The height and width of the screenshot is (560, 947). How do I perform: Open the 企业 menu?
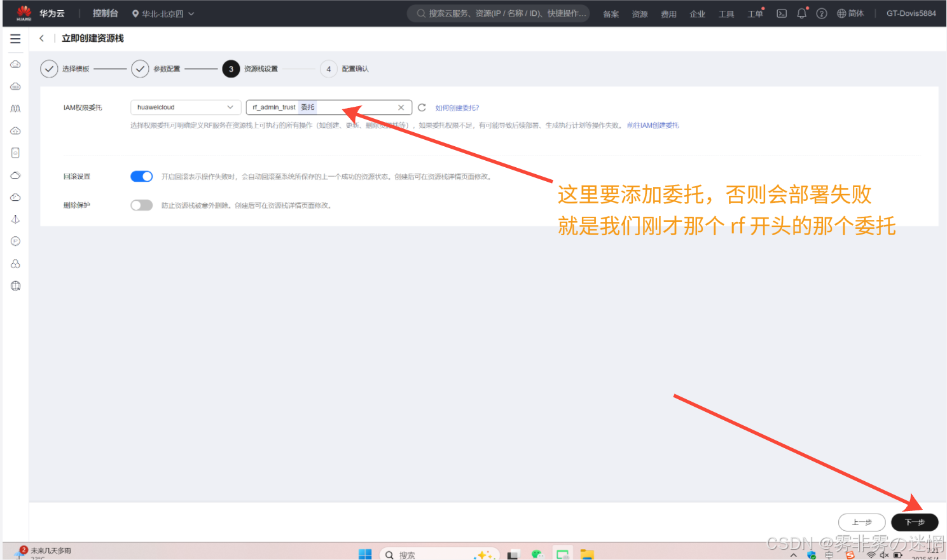(698, 14)
